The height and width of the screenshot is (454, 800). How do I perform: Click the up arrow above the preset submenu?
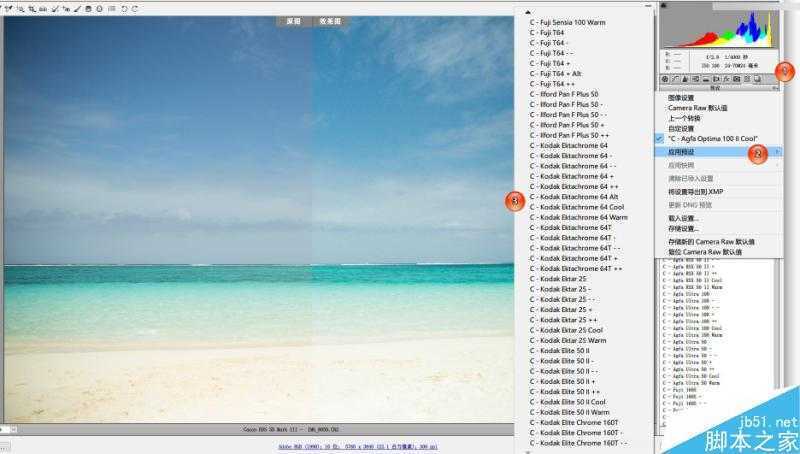pyautogui.click(x=528, y=12)
